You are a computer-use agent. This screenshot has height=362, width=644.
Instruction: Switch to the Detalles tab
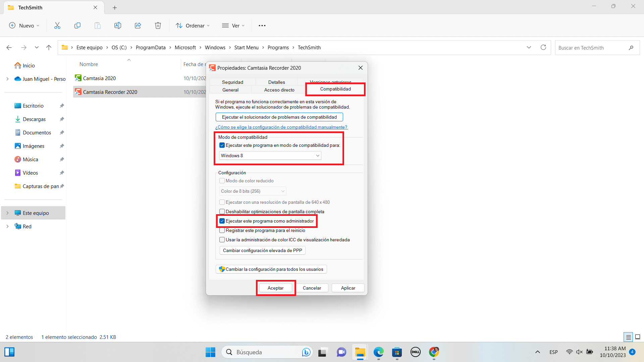pyautogui.click(x=276, y=82)
